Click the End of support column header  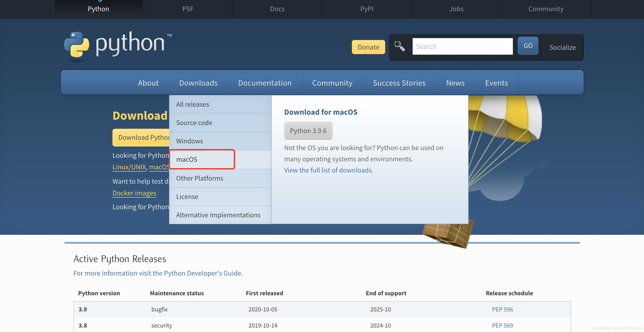386,293
